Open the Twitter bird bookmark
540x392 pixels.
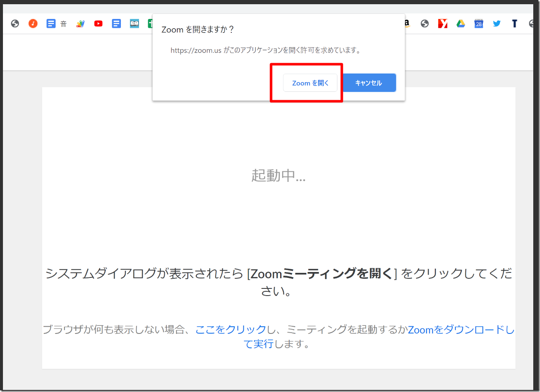[497, 24]
